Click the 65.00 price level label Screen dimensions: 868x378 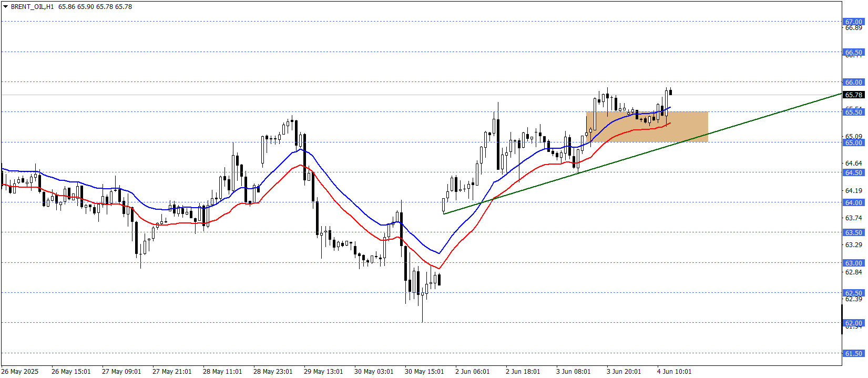coord(853,142)
